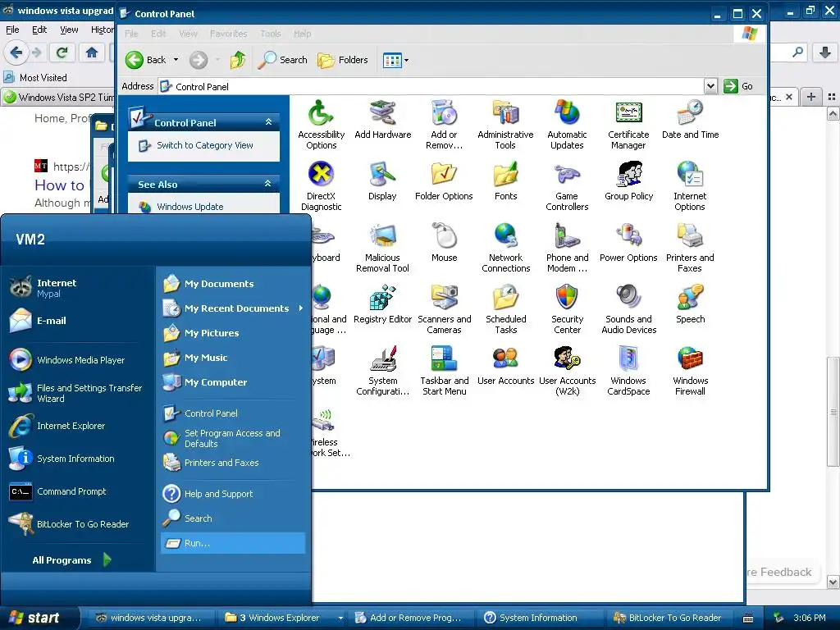Open Security Center
The image size is (840, 630).
567,309
